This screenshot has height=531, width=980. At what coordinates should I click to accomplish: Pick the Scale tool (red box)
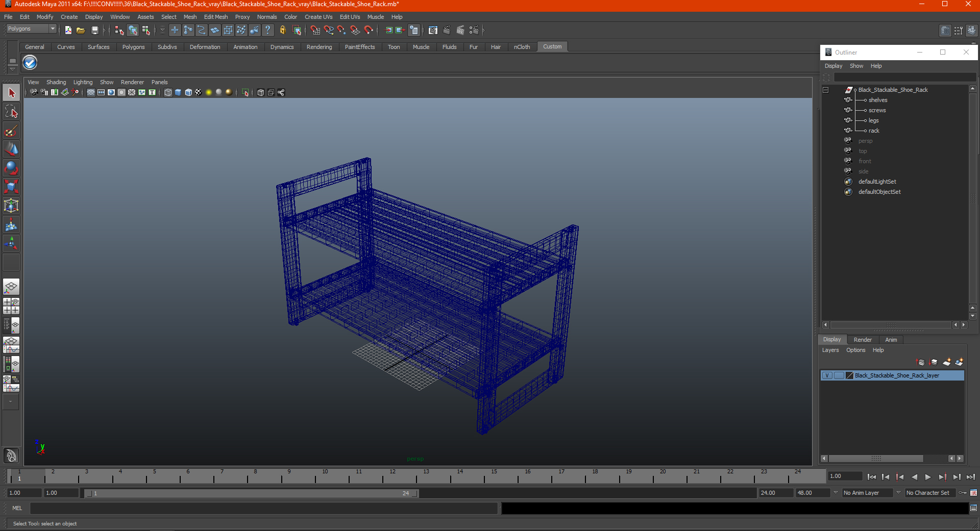coord(11,187)
